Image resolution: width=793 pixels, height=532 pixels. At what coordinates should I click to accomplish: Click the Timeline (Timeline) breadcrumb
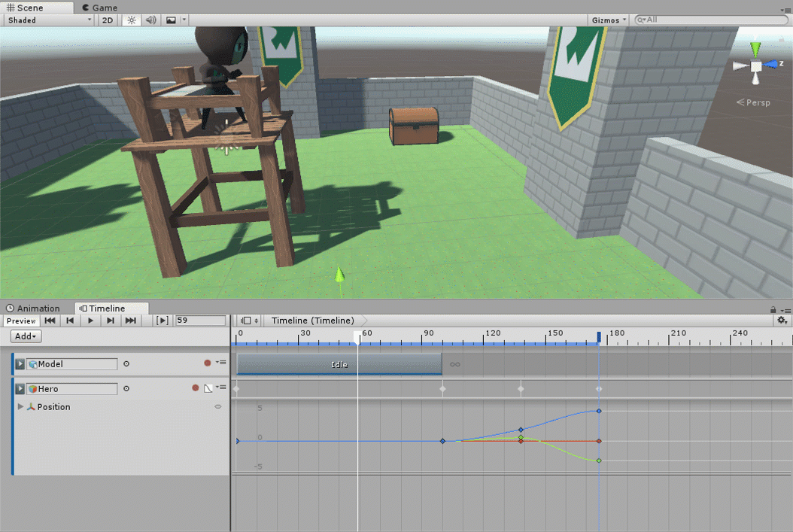click(312, 321)
